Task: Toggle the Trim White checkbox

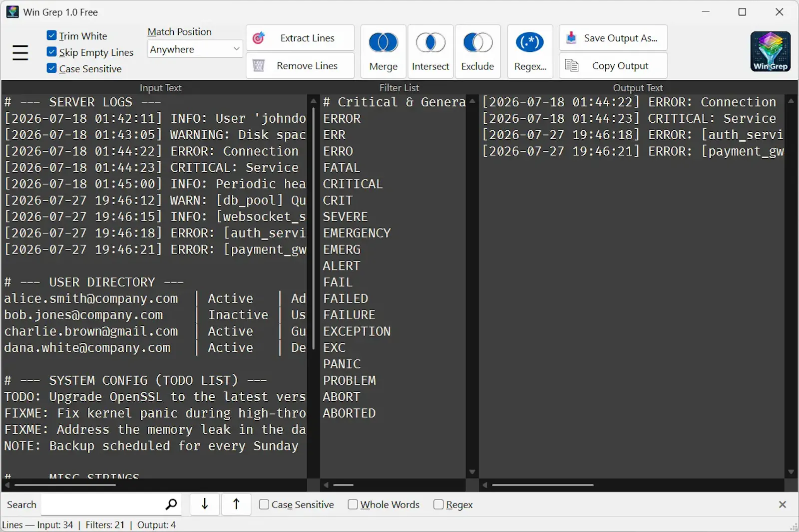Action: (x=51, y=35)
